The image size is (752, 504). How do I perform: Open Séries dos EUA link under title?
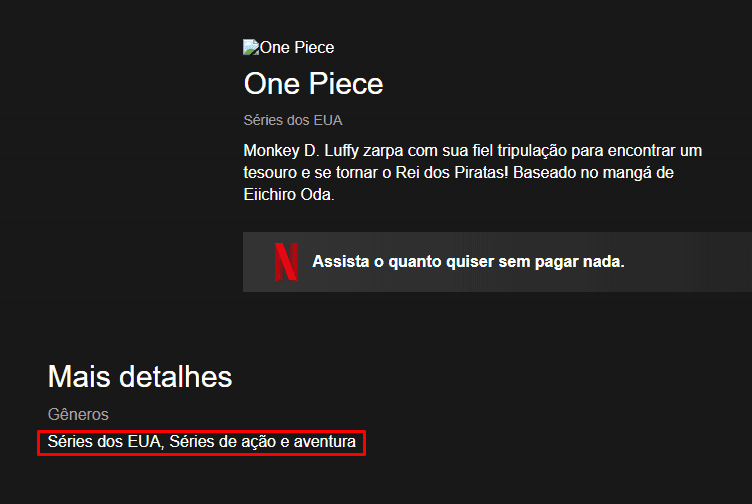293,120
